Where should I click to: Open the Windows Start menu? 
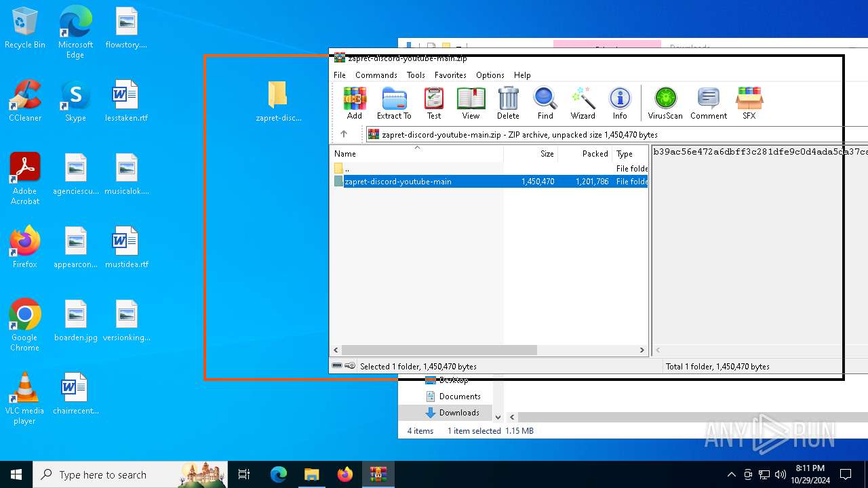point(16,474)
